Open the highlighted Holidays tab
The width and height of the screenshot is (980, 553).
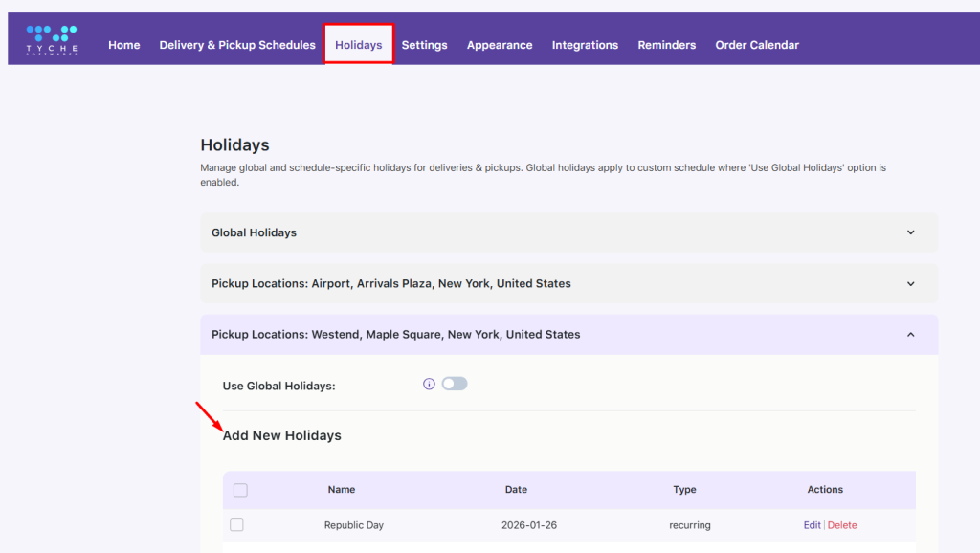coord(358,44)
